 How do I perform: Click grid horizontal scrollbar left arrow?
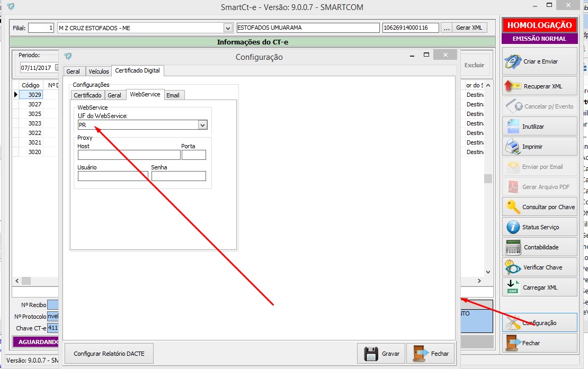[x=17, y=281]
